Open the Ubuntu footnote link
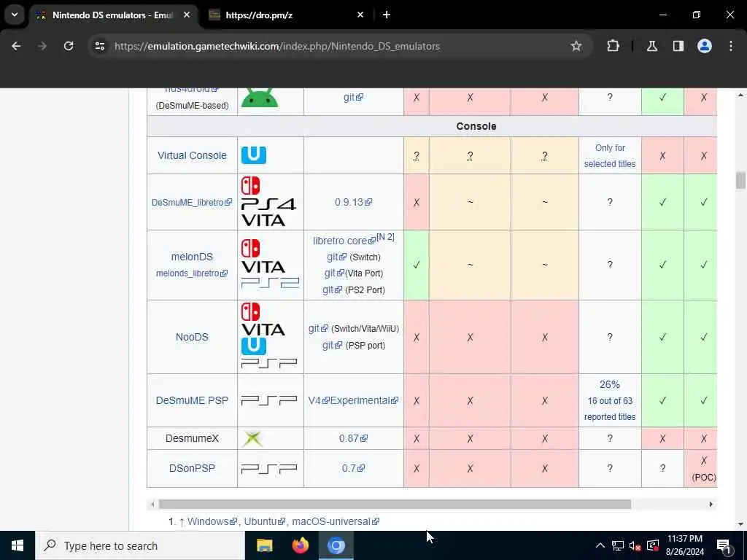The image size is (747, 560). point(264,522)
